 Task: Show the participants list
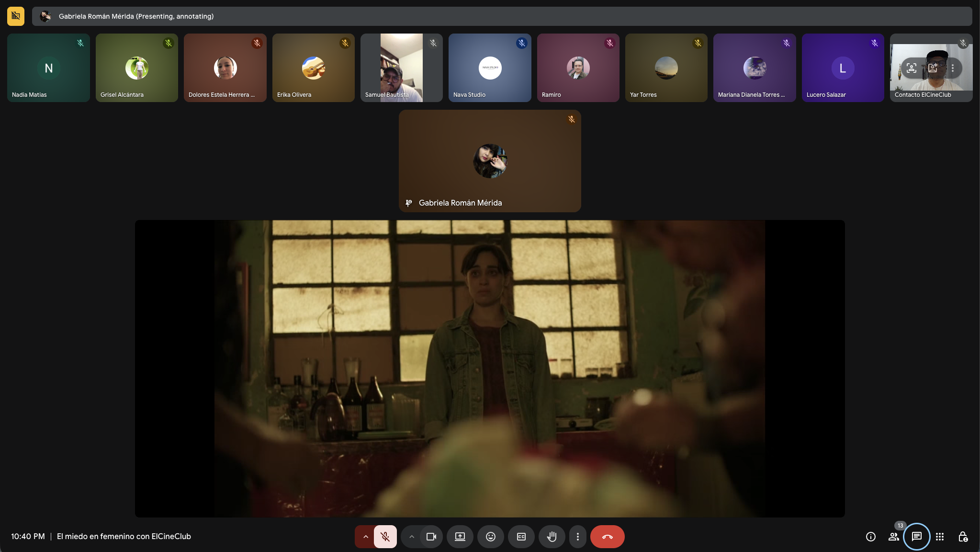click(x=893, y=537)
